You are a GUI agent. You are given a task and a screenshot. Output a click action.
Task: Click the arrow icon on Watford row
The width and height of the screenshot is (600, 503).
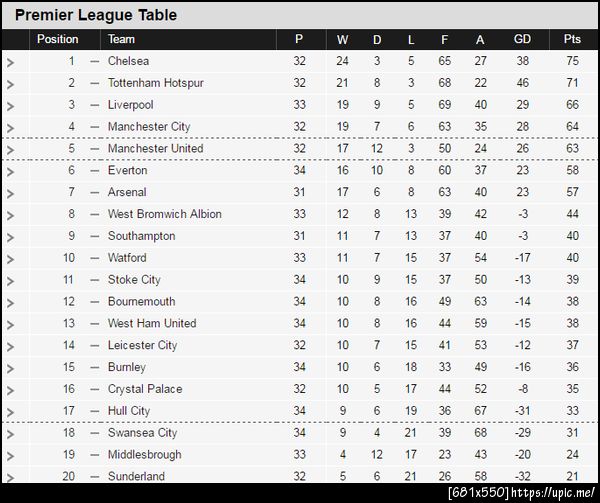click(11, 259)
